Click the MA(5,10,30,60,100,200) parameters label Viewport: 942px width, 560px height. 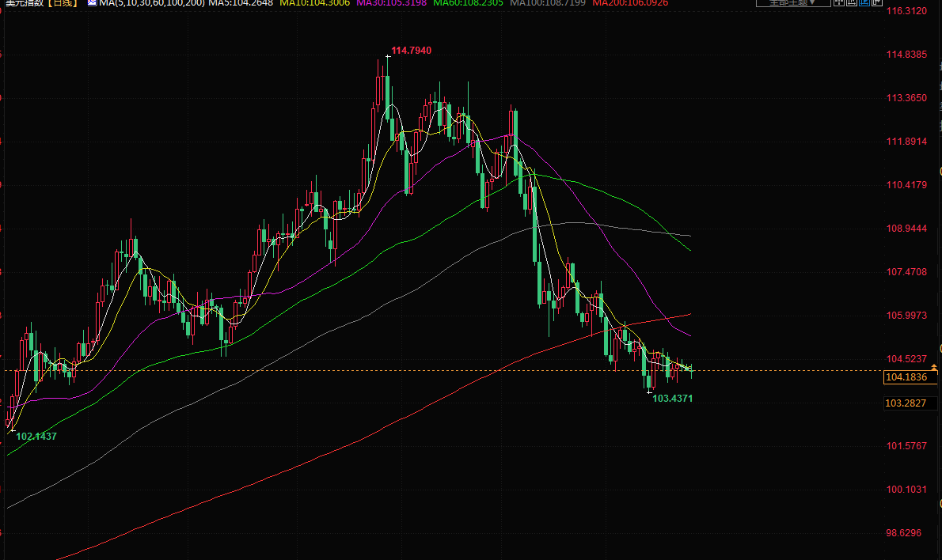[x=152, y=3]
